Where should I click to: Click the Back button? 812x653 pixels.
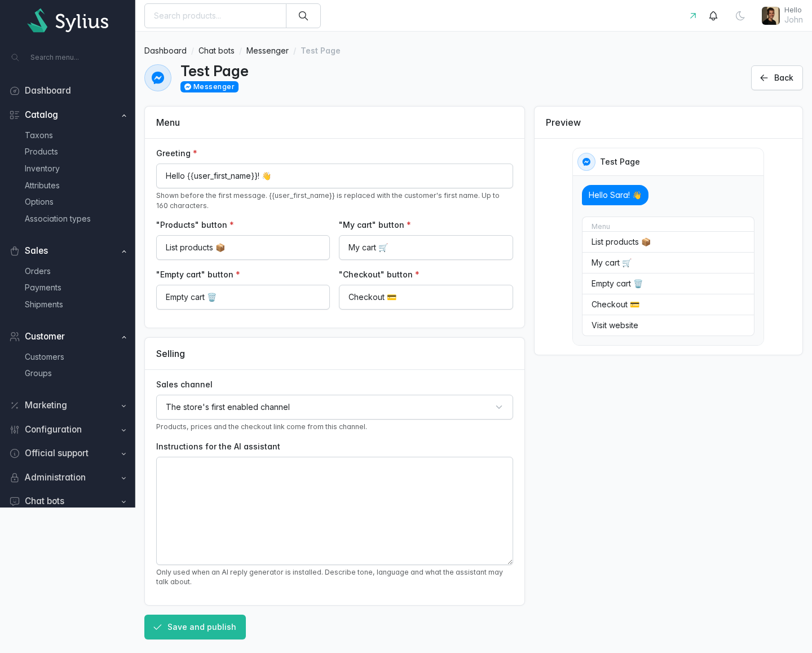pos(776,78)
